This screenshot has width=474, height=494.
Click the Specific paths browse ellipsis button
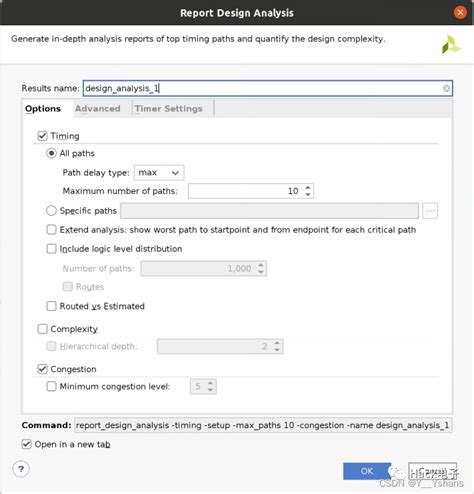tap(430, 211)
